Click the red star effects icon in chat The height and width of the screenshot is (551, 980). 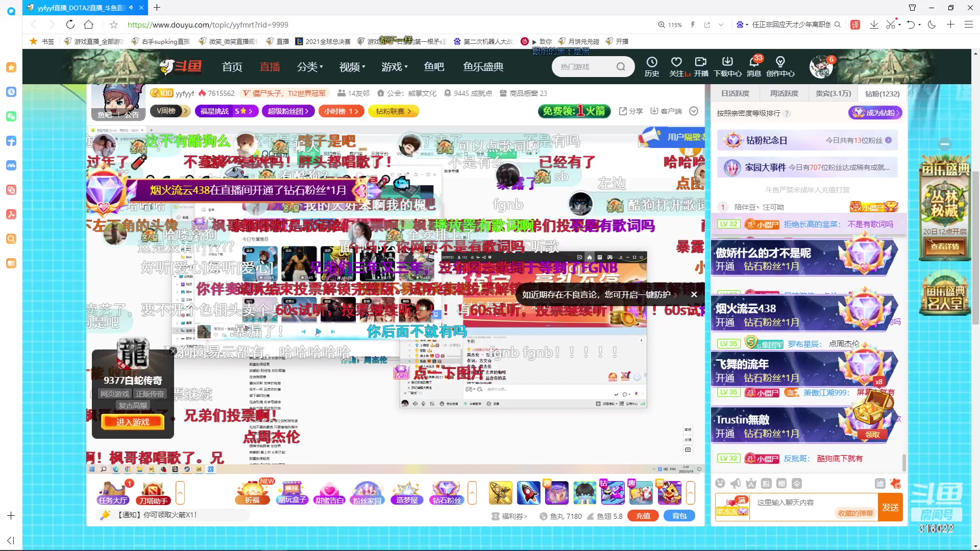(x=895, y=483)
